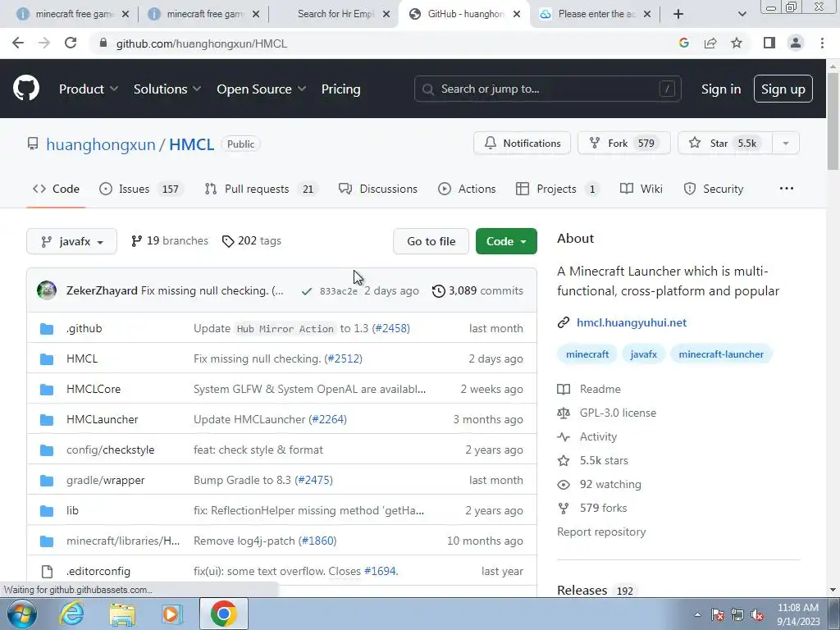Open the Pricing link in the header
Screen dimensions: 840x630
[x=340, y=89]
